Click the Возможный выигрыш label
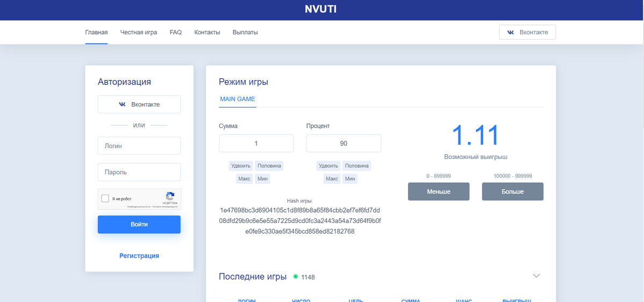 coord(475,157)
